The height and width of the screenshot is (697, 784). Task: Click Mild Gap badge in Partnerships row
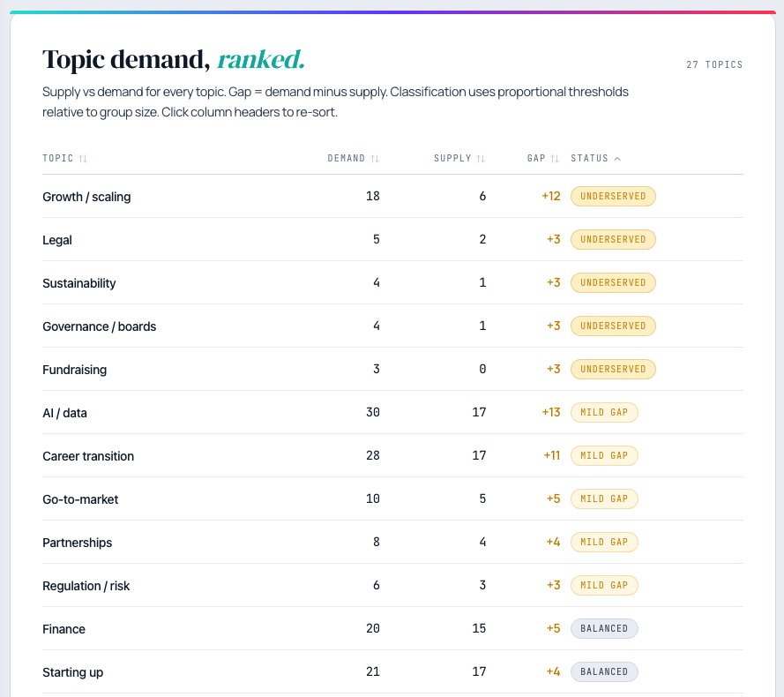(x=604, y=542)
